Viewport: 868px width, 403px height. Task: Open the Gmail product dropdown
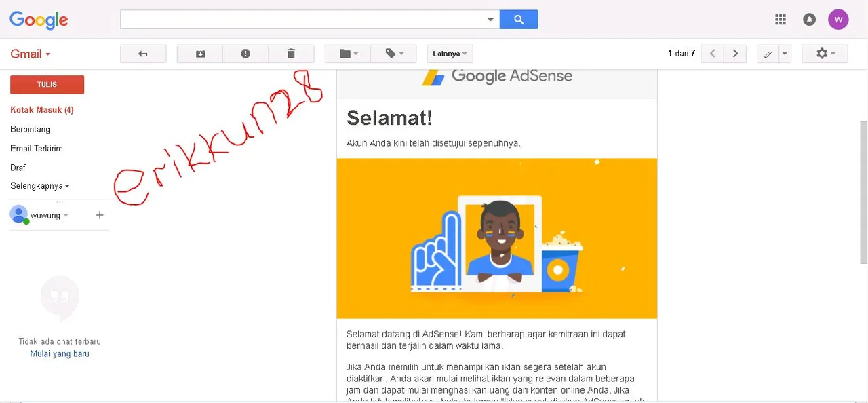coord(31,54)
